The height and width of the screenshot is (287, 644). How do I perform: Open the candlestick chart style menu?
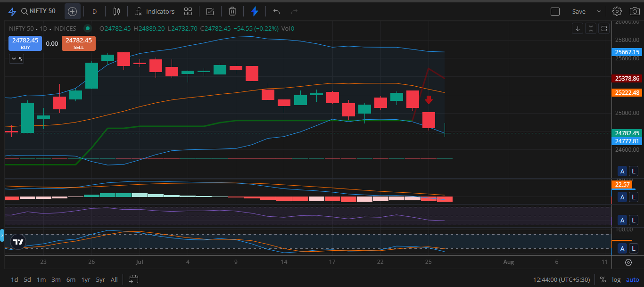[x=117, y=11]
